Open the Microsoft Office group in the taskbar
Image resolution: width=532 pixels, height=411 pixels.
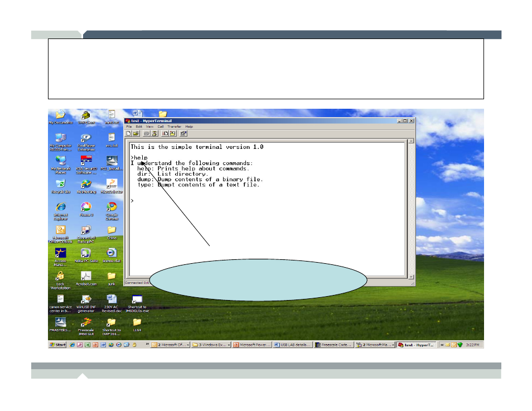click(170, 345)
